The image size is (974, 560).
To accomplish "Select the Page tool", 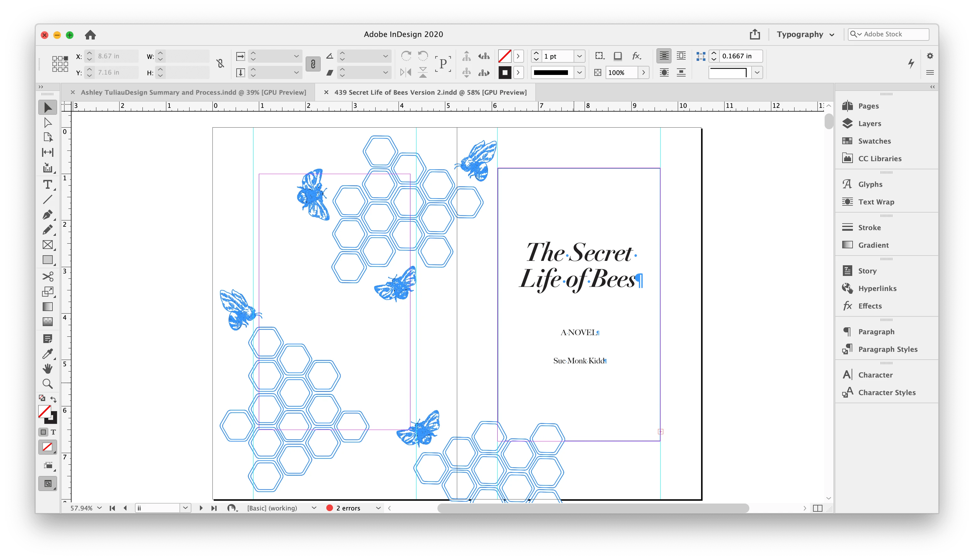I will pos(47,137).
